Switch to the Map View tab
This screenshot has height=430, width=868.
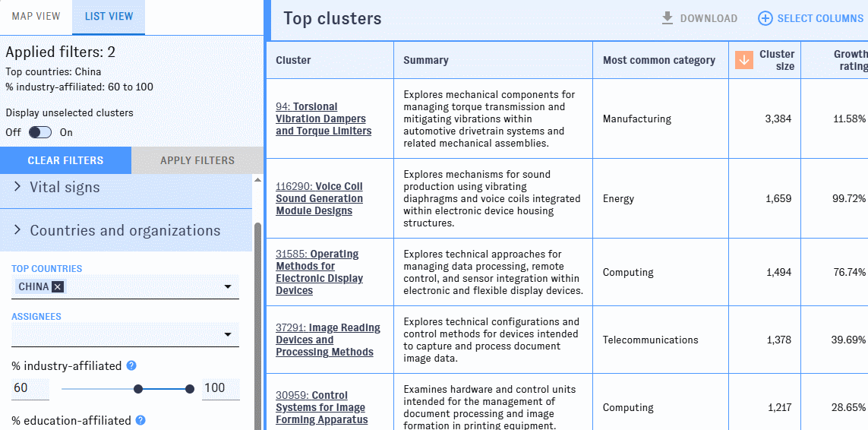(x=36, y=16)
